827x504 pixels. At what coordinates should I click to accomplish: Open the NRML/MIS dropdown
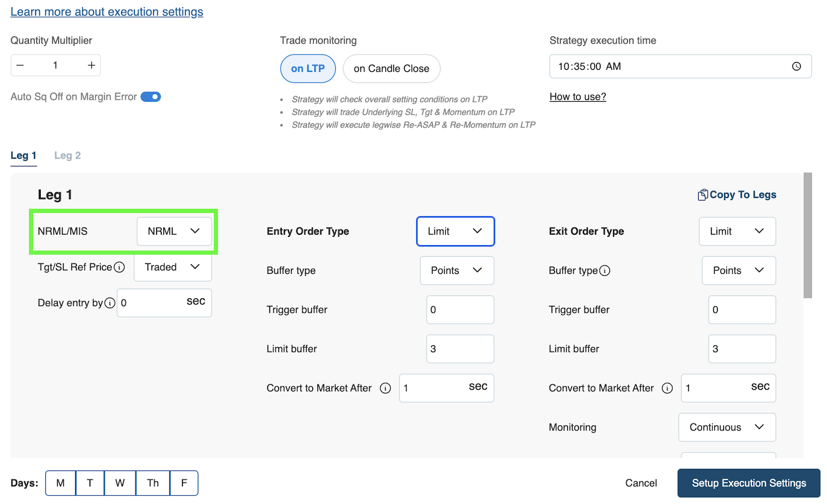pyautogui.click(x=174, y=231)
